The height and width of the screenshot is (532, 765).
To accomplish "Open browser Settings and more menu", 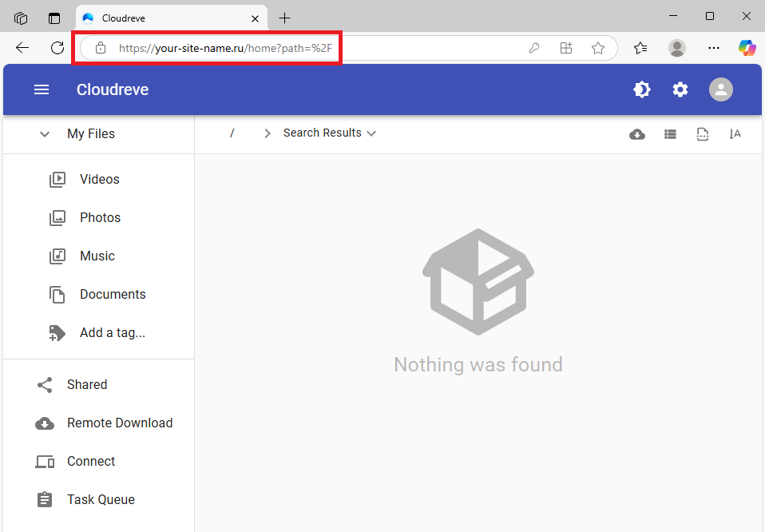I will pyautogui.click(x=713, y=48).
